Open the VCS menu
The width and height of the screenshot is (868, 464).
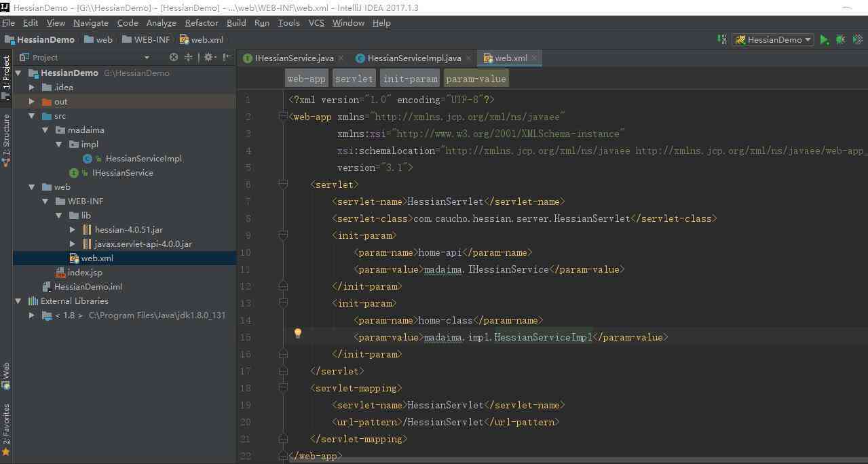tap(316, 22)
